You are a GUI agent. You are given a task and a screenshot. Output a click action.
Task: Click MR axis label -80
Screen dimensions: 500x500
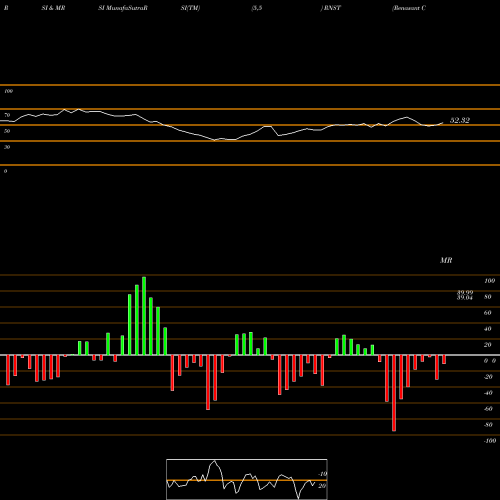coord(488,425)
